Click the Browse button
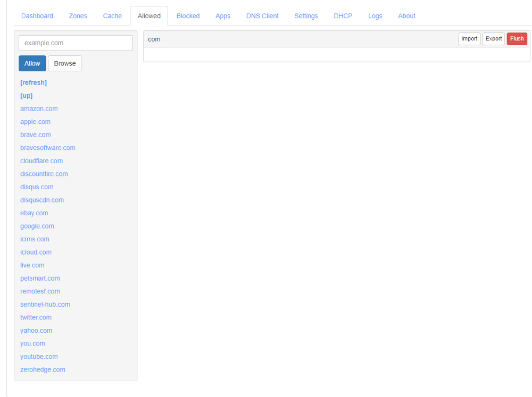 point(65,63)
